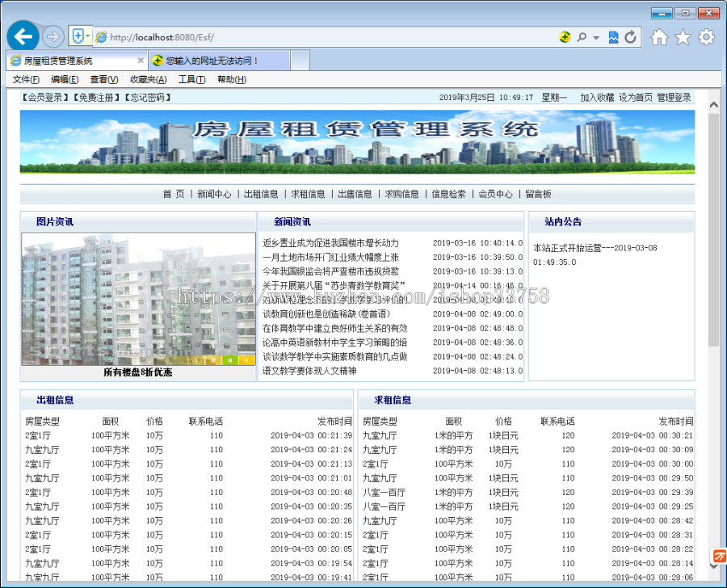Viewport: 727px width, 588px height.
Task: Open browser settings via the gear icon
Action: [706, 36]
